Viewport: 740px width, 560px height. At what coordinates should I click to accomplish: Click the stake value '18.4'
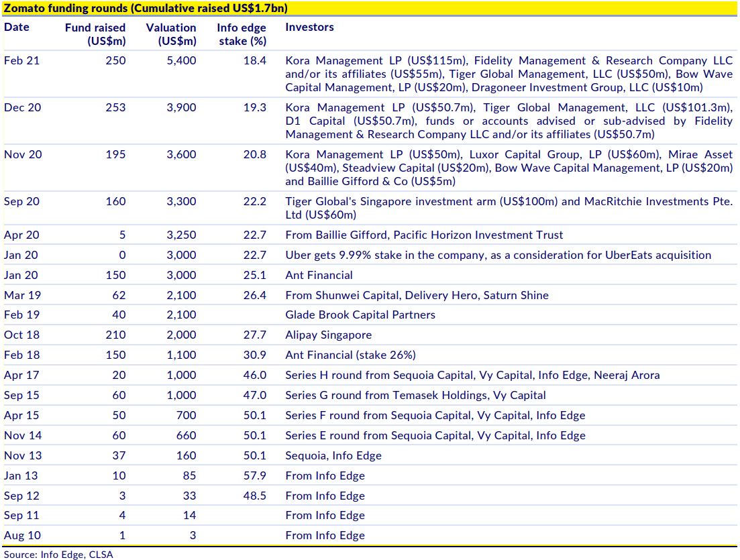point(255,61)
